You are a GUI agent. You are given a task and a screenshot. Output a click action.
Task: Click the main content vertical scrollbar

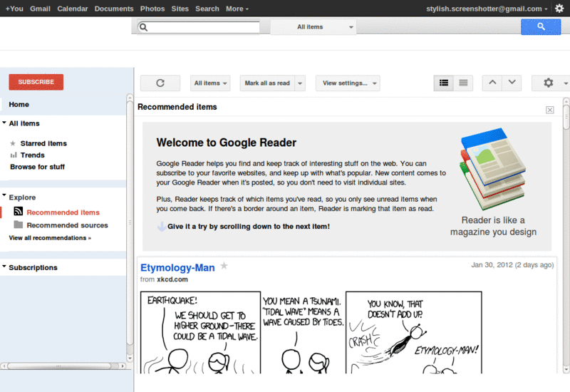click(566, 115)
